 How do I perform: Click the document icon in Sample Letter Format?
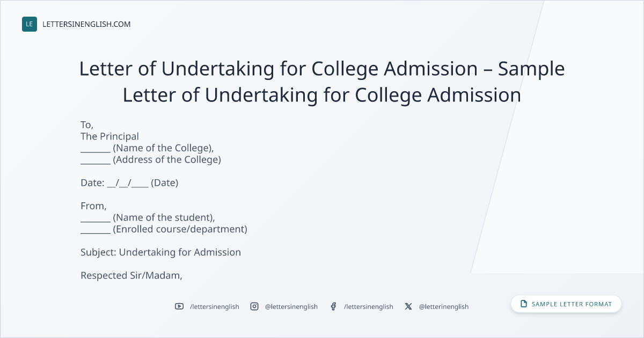click(x=524, y=304)
